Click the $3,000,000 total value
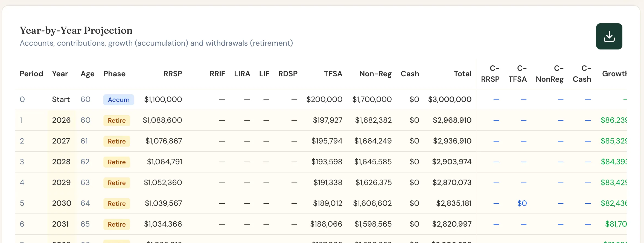This screenshot has width=644, height=243. [450, 99]
